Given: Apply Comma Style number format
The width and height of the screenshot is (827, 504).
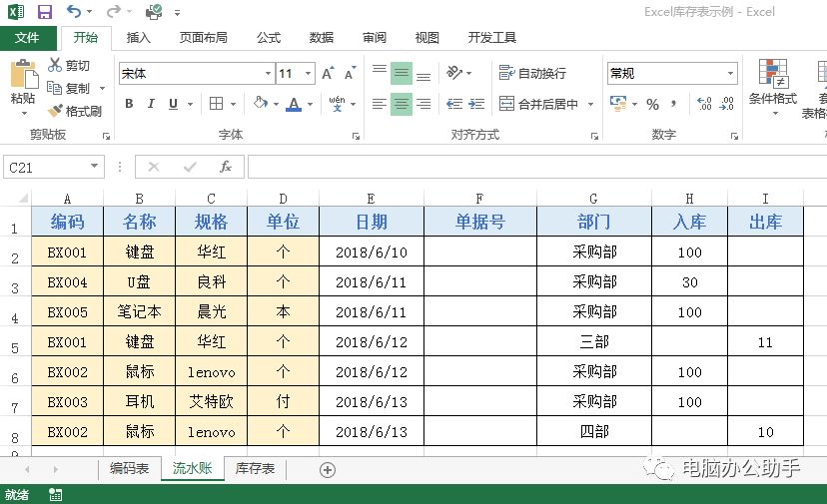Looking at the screenshot, I should (673, 104).
